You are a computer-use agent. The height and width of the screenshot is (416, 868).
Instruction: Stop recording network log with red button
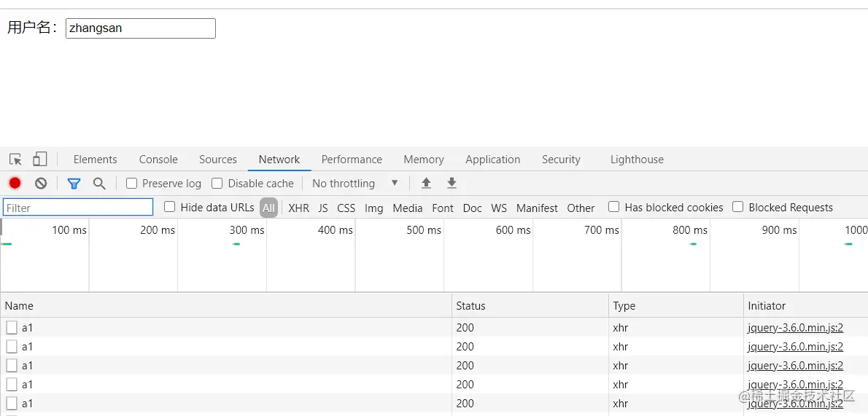tap(15, 183)
